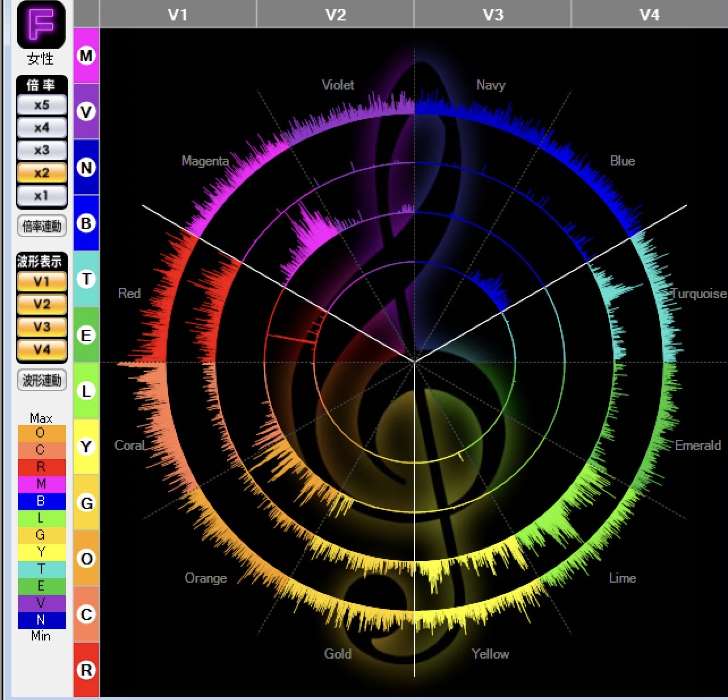
Task: Toggle V3 waveform display button
Action: [41, 327]
